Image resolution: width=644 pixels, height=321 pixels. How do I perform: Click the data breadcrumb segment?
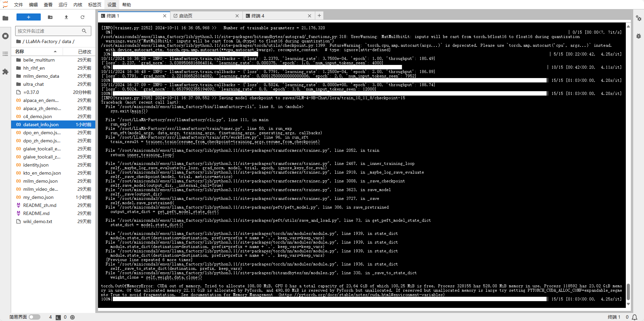(x=67, y=41)
